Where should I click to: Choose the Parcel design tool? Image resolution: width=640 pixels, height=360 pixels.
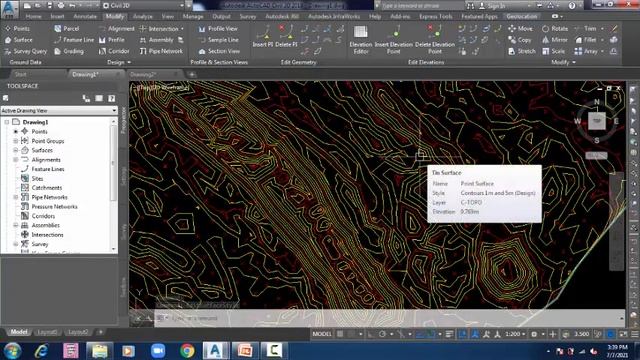tap(67, 29)
